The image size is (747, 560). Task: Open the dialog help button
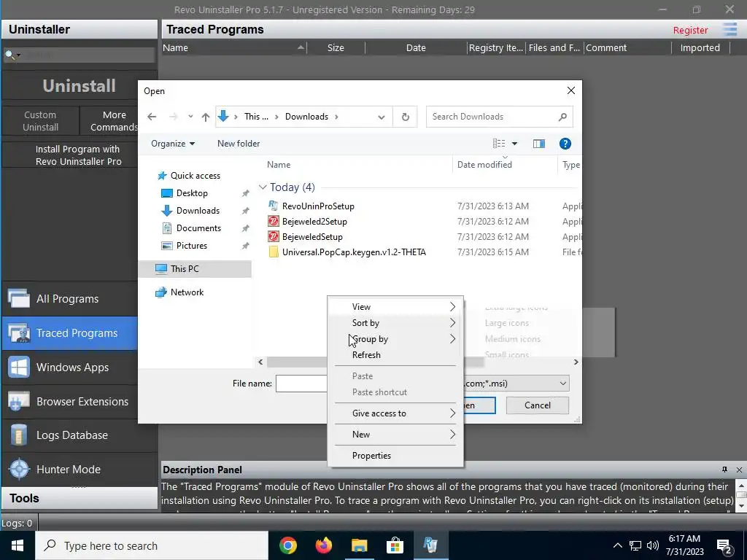click(x=565, y=144)
